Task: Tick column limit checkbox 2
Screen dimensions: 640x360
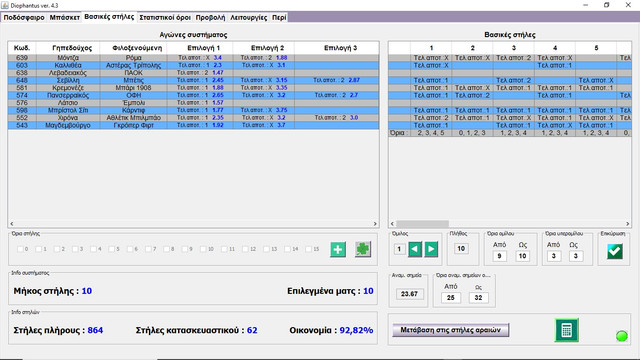Action: click(57, 249)
